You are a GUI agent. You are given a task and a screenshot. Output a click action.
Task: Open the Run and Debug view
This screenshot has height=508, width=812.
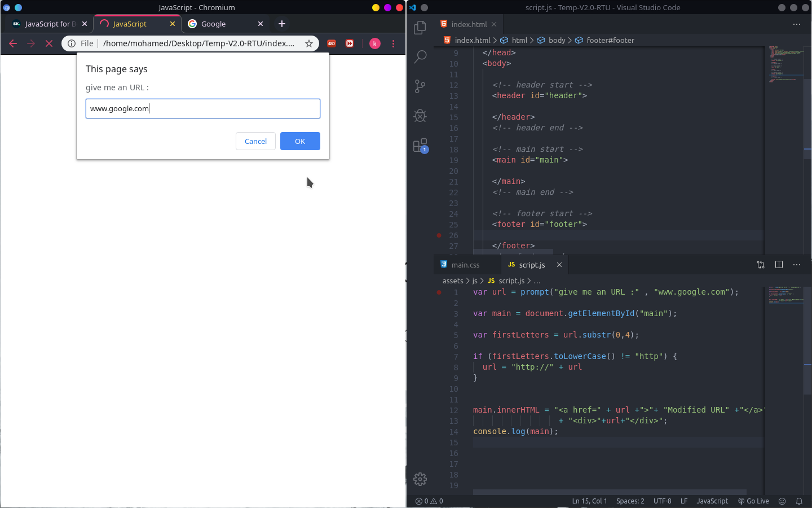coord(420,116)
